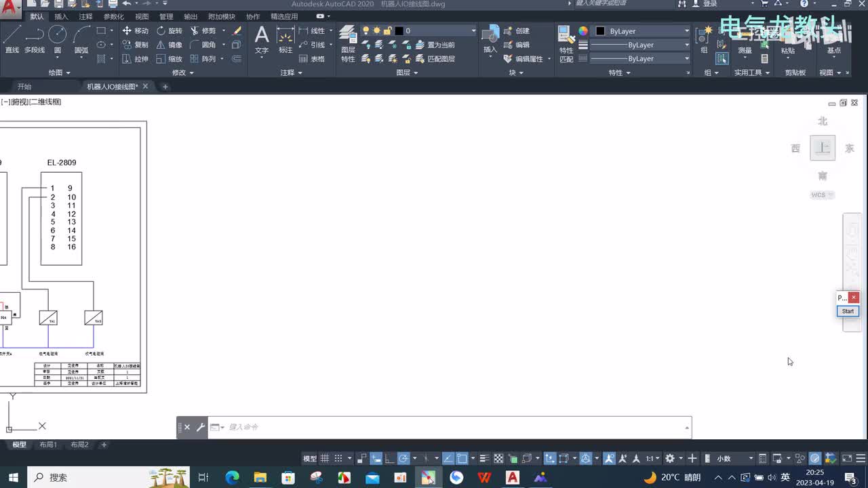This screenshot has width=868, height=488.
Task: Switch to the Layout1 (布局1) tab
Action: [48, 445]
